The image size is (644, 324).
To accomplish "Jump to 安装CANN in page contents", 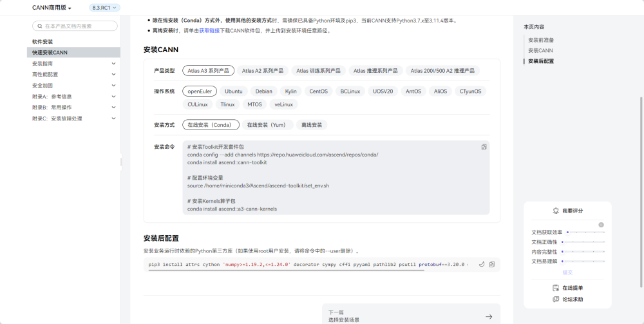I will 540,50.
